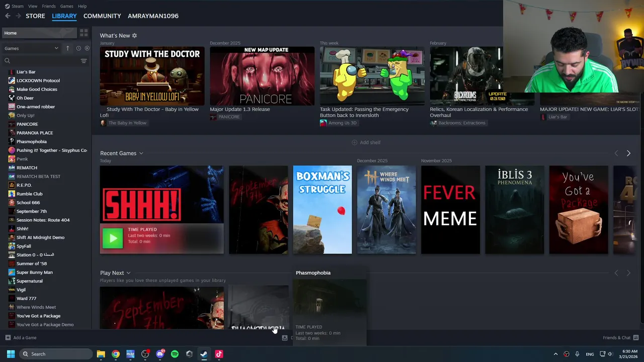Screen dimensions: 644x362
Task: Open collections grid view icon next to Home
Action: [84, 33]
